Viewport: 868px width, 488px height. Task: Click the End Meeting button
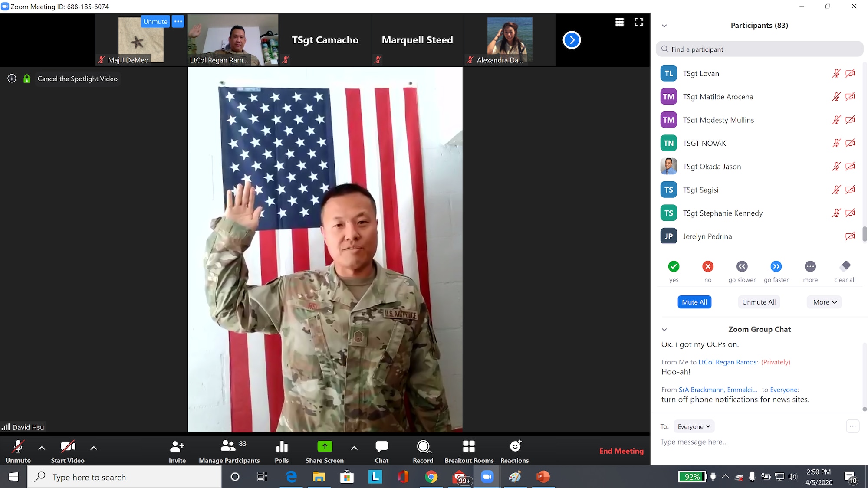[621, 450]
